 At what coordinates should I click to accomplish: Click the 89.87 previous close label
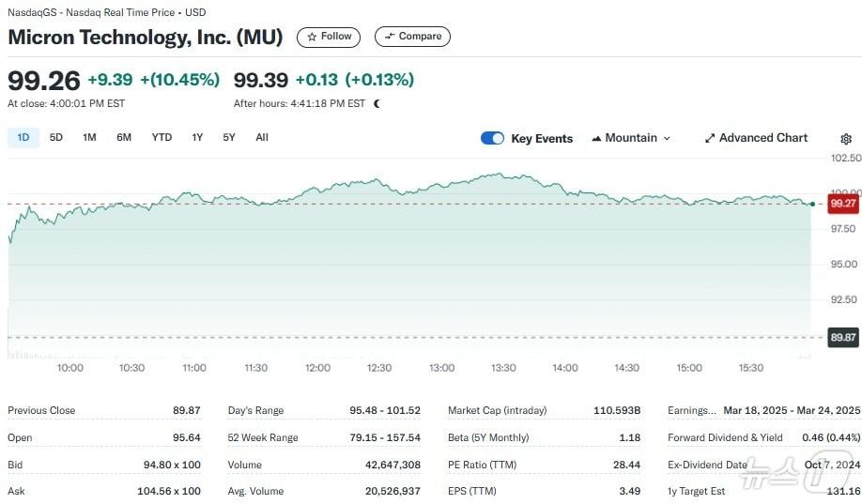[x=842, y=338]
